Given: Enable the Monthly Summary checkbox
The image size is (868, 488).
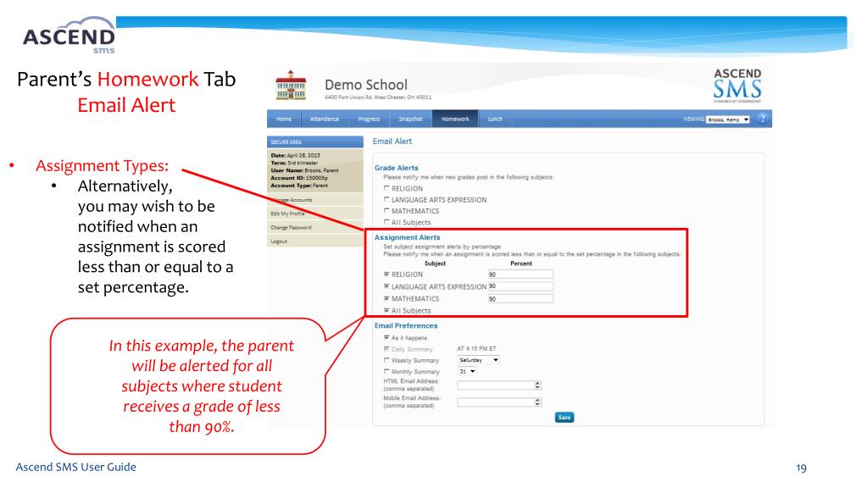Looking at the screenshot, I should (387, 372).
